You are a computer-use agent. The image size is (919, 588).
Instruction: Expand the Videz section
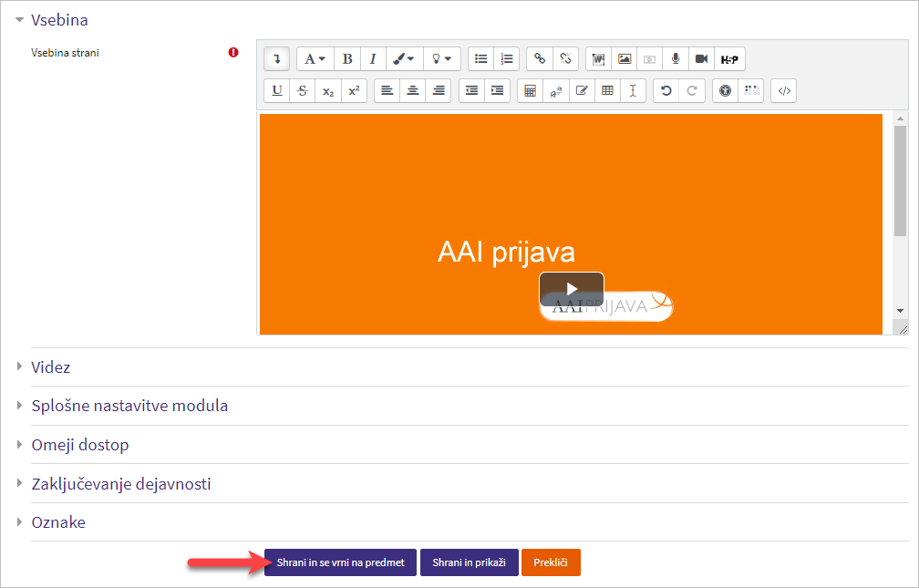(50, 367)
